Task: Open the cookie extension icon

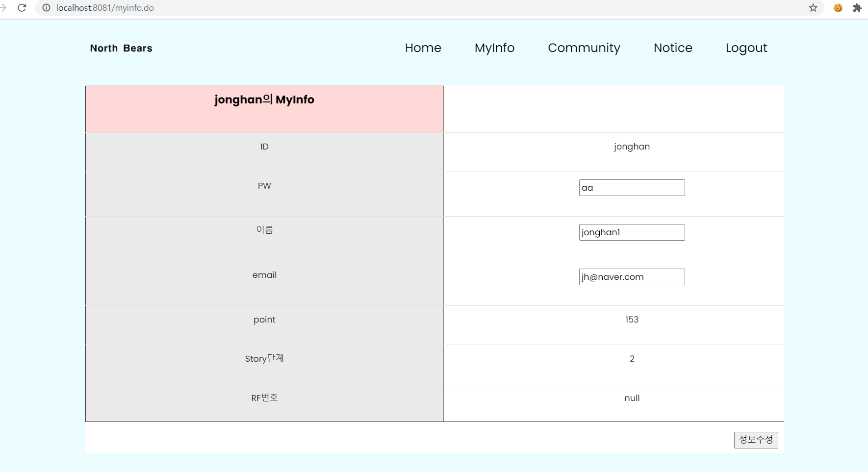Action: pos(838,8)
